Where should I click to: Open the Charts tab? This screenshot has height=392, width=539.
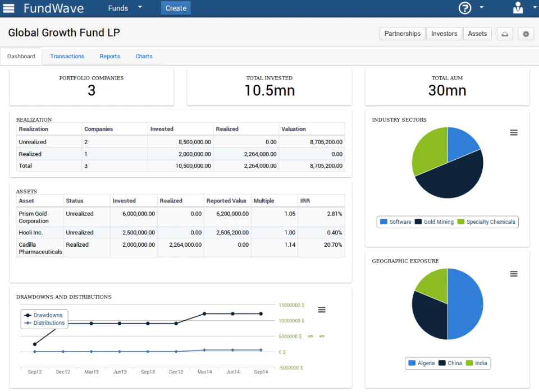coord(144,56)
